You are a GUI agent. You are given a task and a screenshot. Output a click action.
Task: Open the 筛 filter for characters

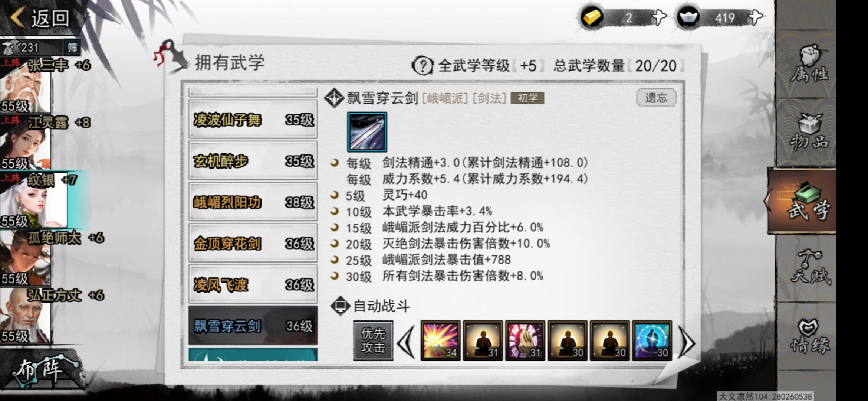pos(72,48)
